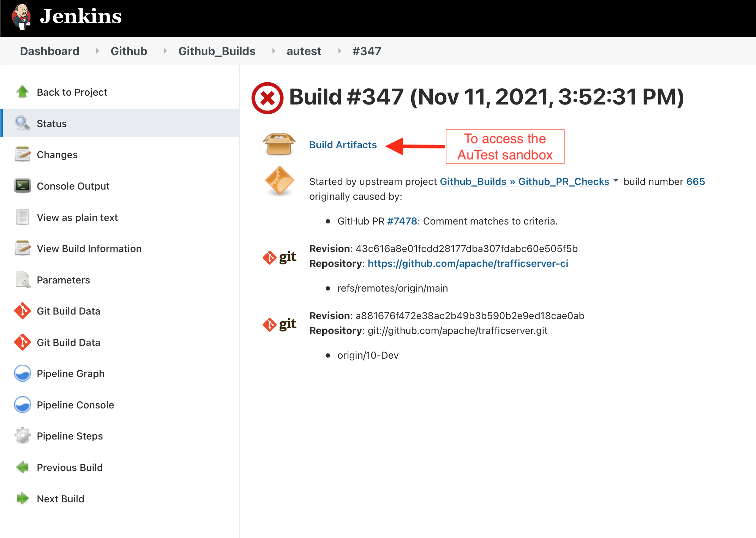This screenshot has height=538, width=756.
Task: Click the green up arrow Back to Project icon
Action: click(23, 92)
